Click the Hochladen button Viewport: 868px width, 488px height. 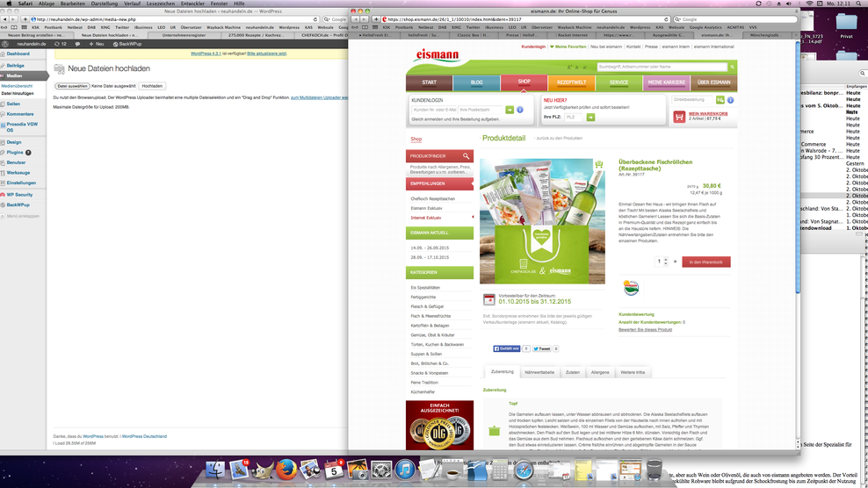coord(152,86)
